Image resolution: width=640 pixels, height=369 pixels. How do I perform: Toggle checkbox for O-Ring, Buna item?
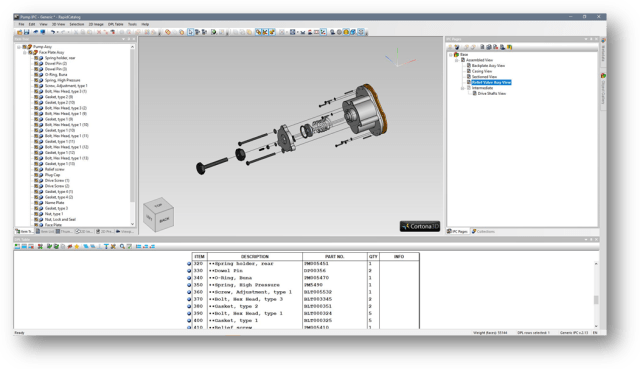click(36, 75)
